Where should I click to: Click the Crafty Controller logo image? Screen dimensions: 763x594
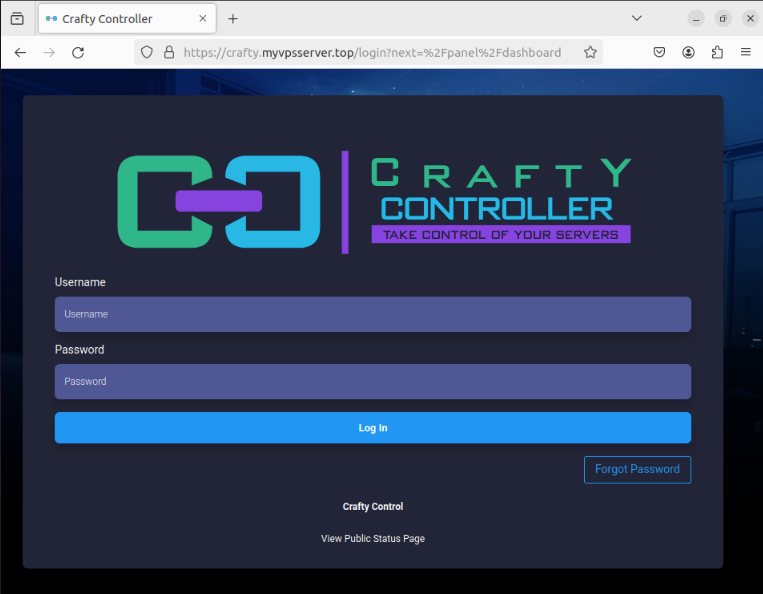(x=374, y=202)
